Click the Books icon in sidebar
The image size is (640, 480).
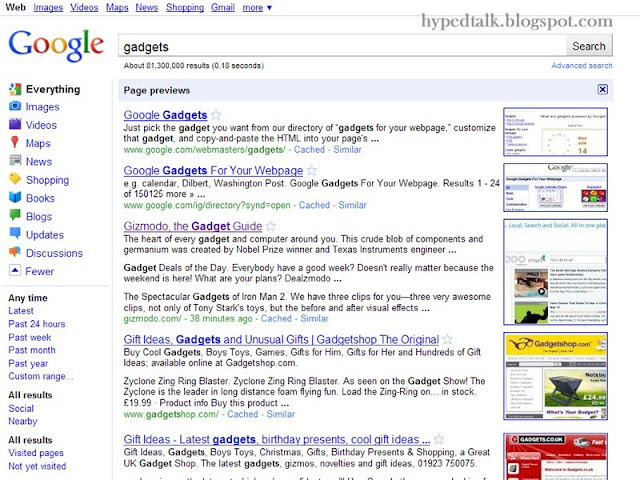15,197
